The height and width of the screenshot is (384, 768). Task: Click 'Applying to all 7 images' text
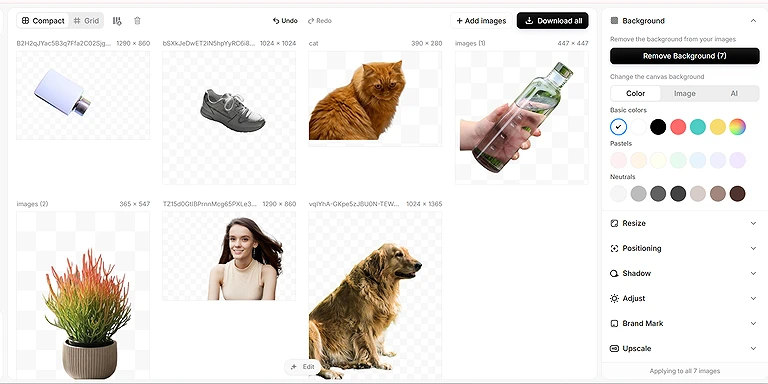click(685, 371)
